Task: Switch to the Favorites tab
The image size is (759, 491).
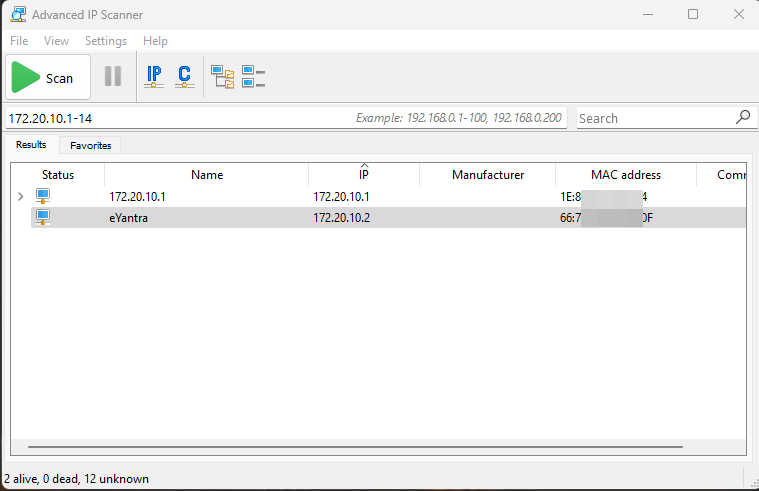Action: click(x=91, y=145)
